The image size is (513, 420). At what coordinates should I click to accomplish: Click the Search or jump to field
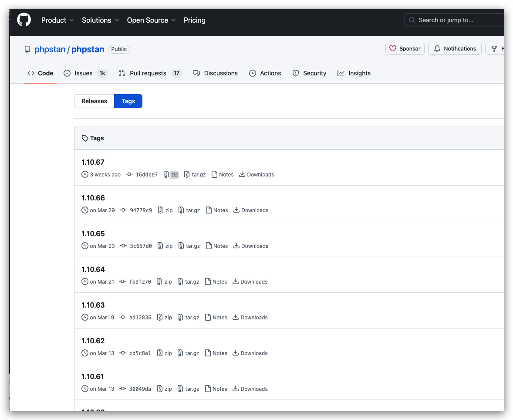click(x=455, y=20)
